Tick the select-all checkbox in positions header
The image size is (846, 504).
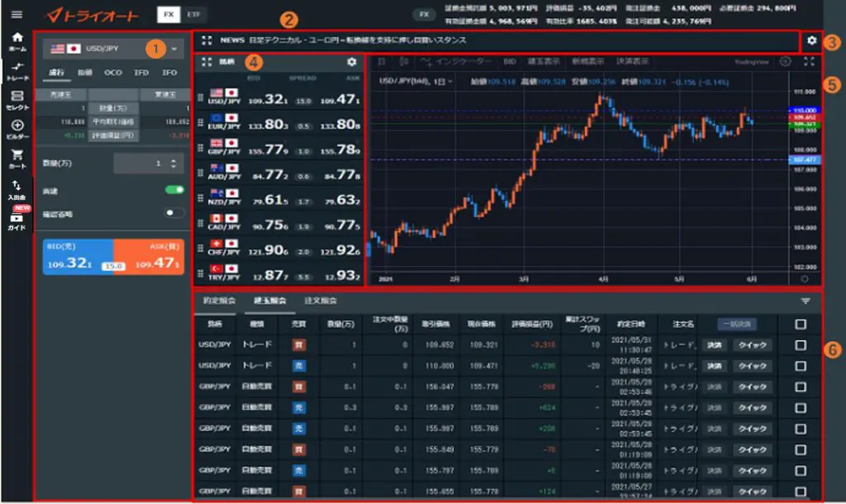[x=799, y=325]
